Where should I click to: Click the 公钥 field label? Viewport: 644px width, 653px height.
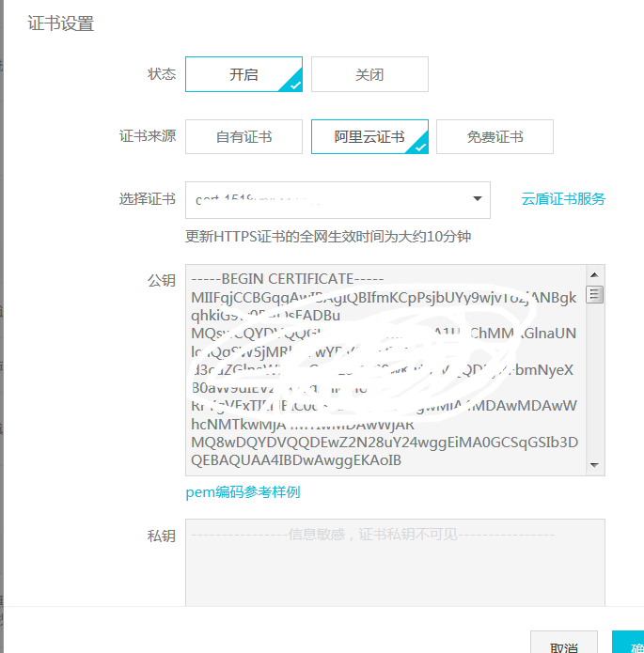point(162,281)
